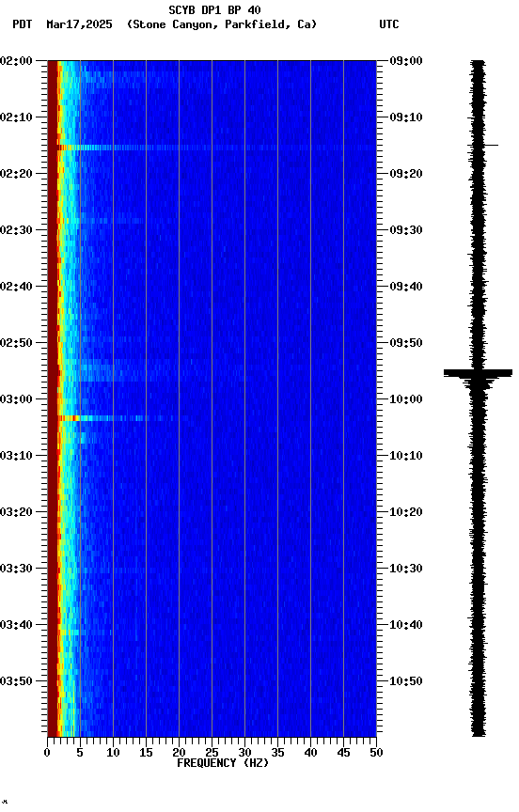Click the '03:20' PDT time label

click(x=17, y=512)
